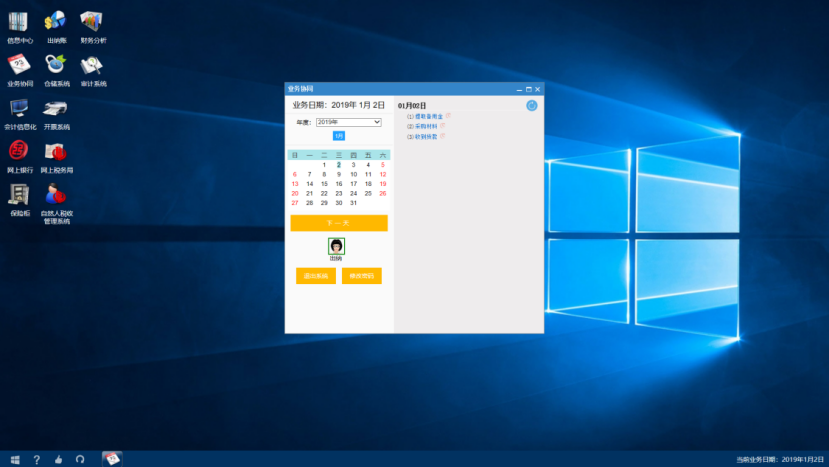829x467 pixels.
Task: Open the 提取备用金 task link
Action: tap(429, 116)
